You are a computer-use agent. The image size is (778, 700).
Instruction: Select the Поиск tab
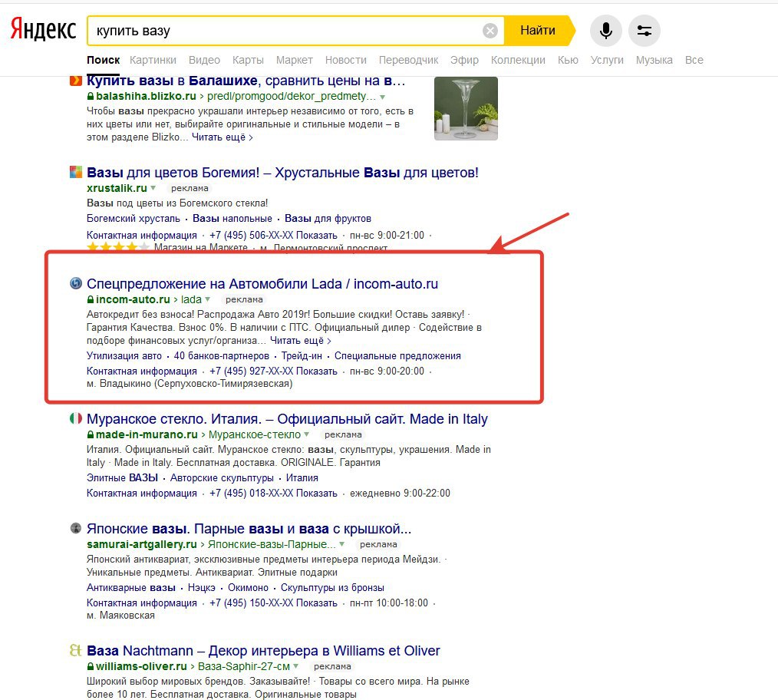coord(104,60)
